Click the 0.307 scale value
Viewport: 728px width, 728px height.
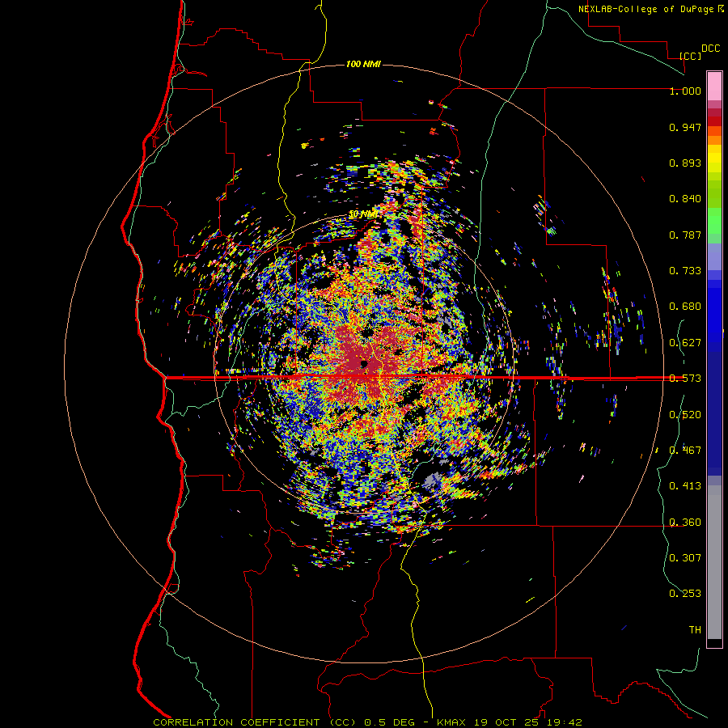click(x=685, y=558)
